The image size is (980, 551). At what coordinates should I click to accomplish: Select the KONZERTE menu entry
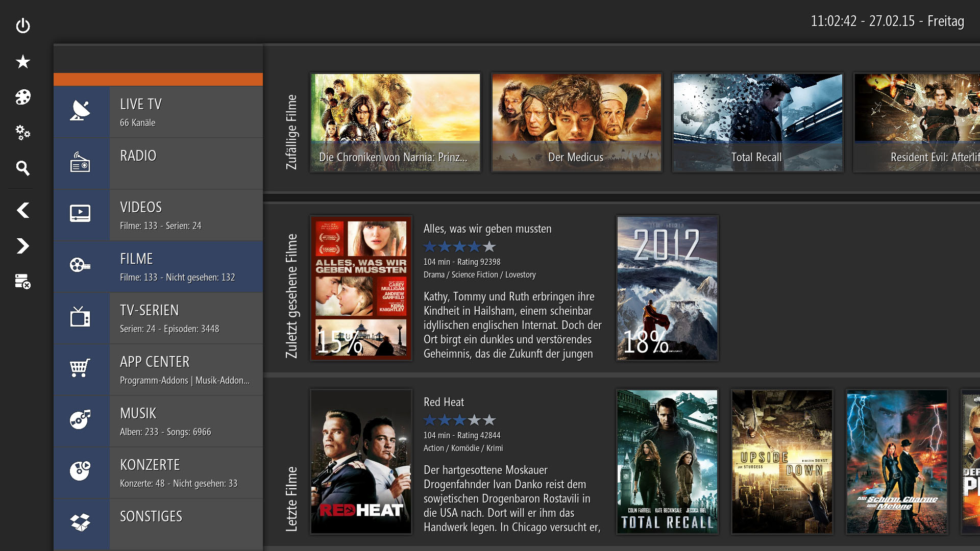point(158,472)
